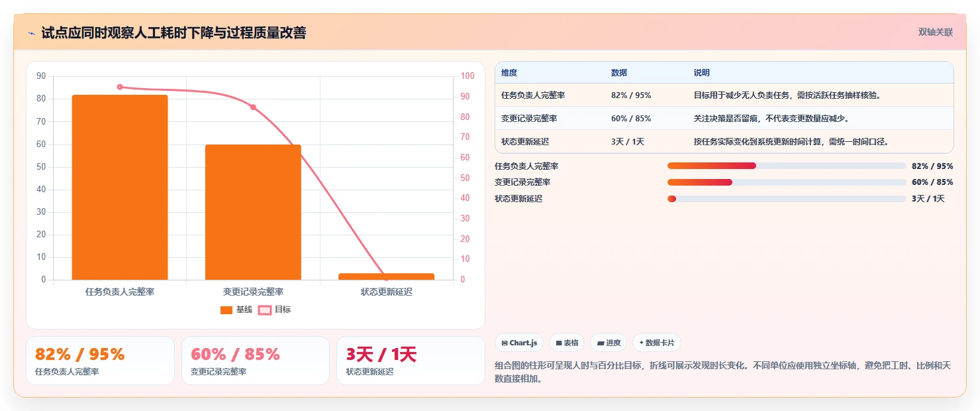Viewport: 980px width, 411px height.
Task: Click the 表格 chip
Action: pos(567,343)
